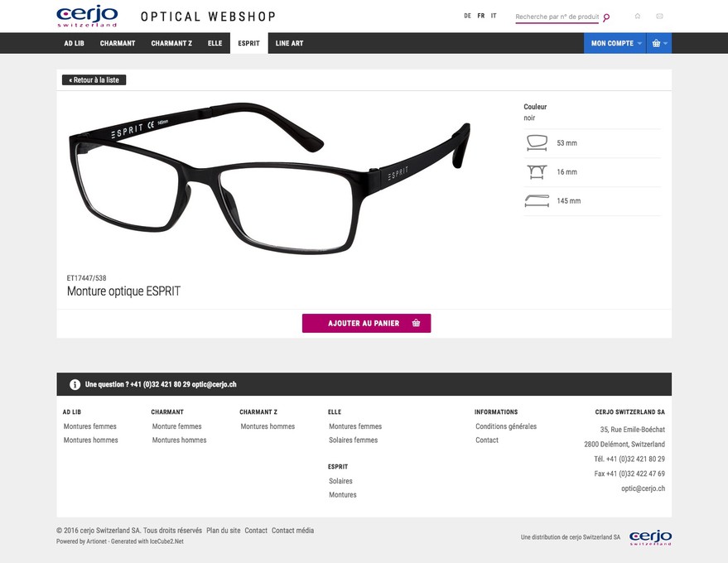Open the home icon in header
728x563 pixels.
pos(638,17)
